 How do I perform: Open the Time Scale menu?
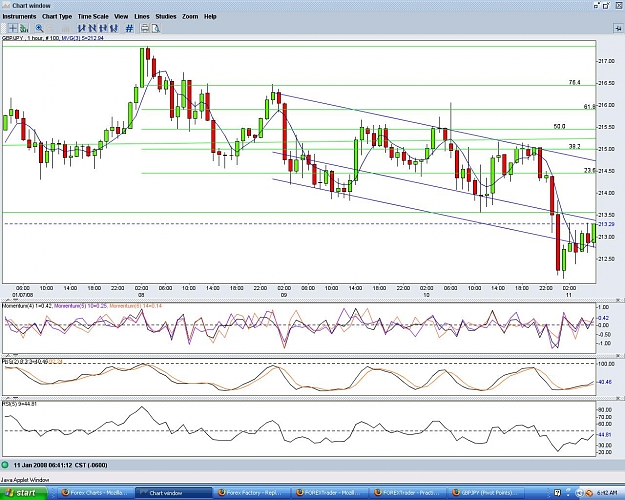(x=93, y=16)
